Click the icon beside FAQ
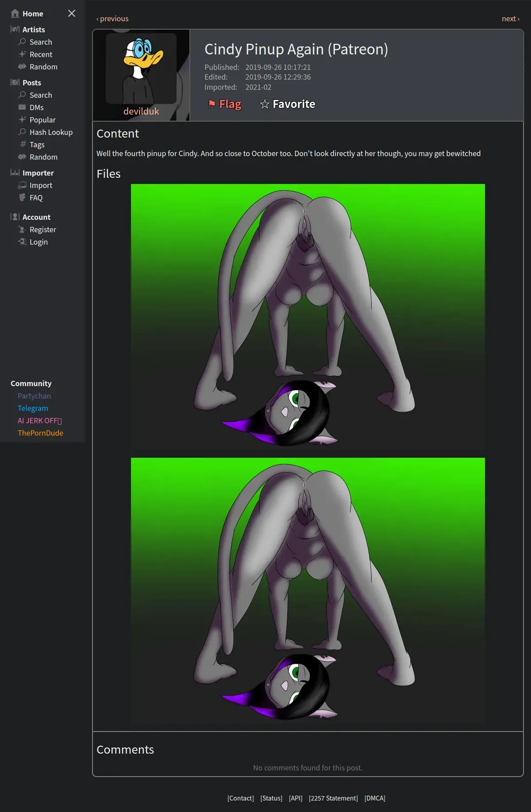Image resolution: width=531 pixels, height=812 pixels. pos(22,197)
